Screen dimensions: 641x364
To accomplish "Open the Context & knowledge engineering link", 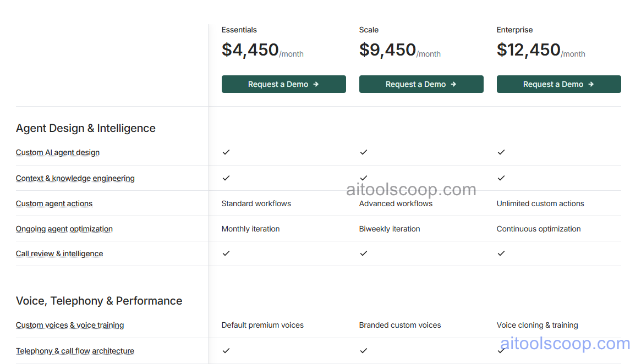I will point(75,178).
